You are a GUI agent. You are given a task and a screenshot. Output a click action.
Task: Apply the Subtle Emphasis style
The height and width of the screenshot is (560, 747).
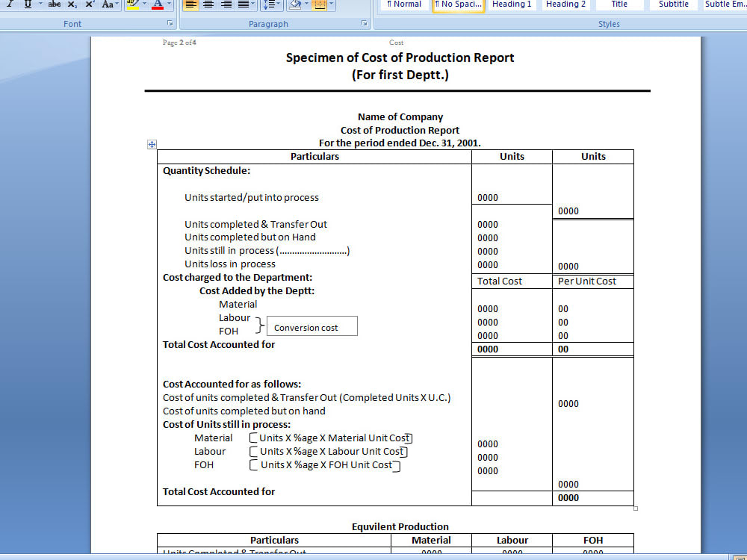click(x=725, y=4)
